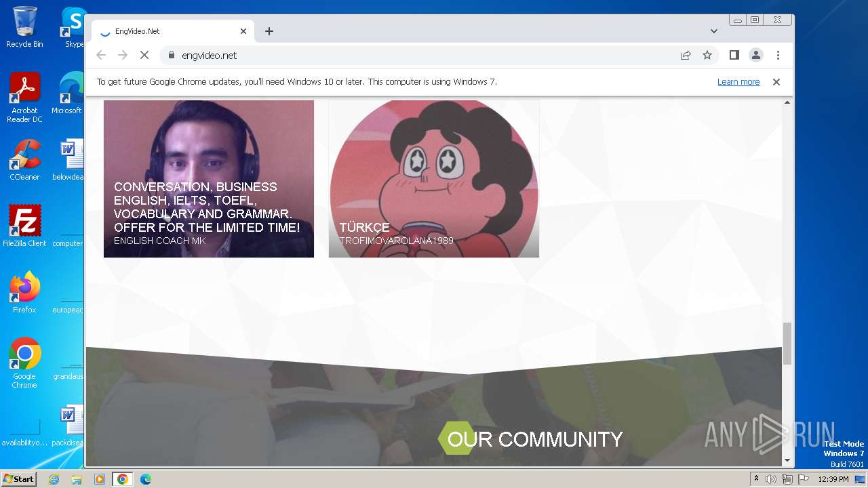Open Chrome side panel
This screenshot has height=488, width=868.
(x=734, y=56)
